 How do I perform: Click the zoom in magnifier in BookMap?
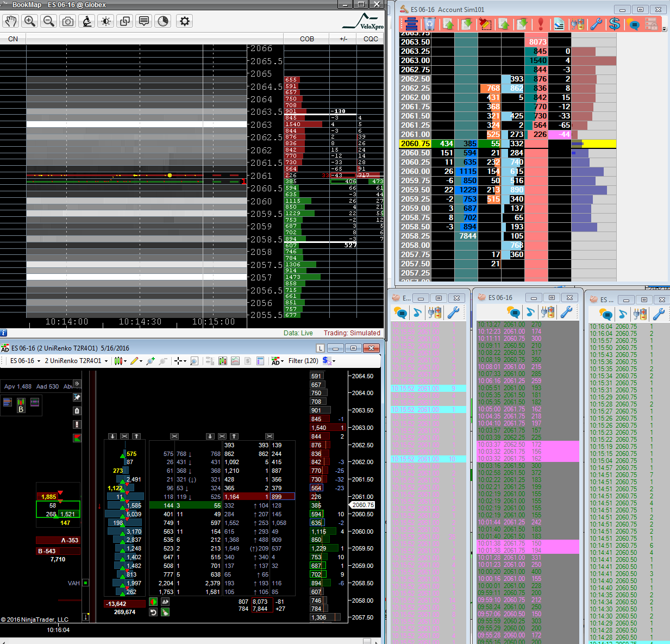point(30,21)
